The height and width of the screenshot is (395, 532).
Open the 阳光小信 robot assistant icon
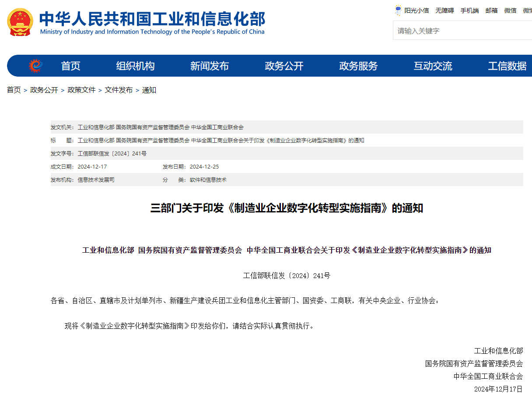[398, 11]
